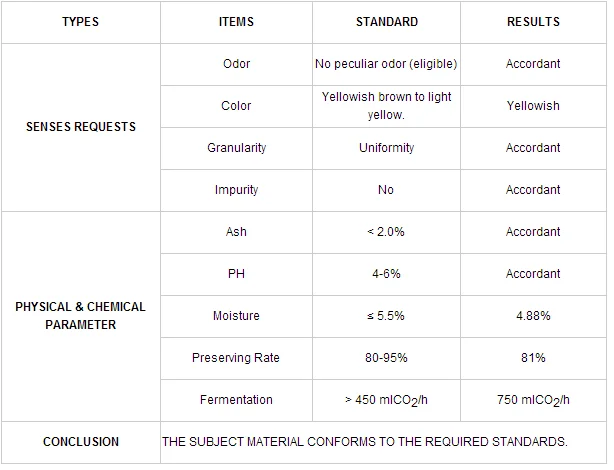This screenshot has width=614, height=470.
Task: Click the Granularity item cell
Action: (x=236, y=148)
